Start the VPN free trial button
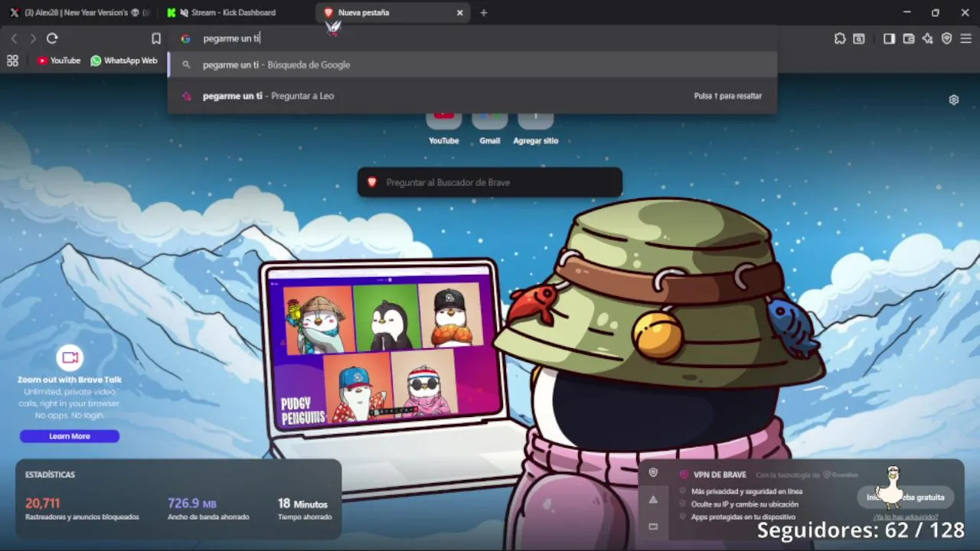This screenshot has width=980, height=551. 906,497
